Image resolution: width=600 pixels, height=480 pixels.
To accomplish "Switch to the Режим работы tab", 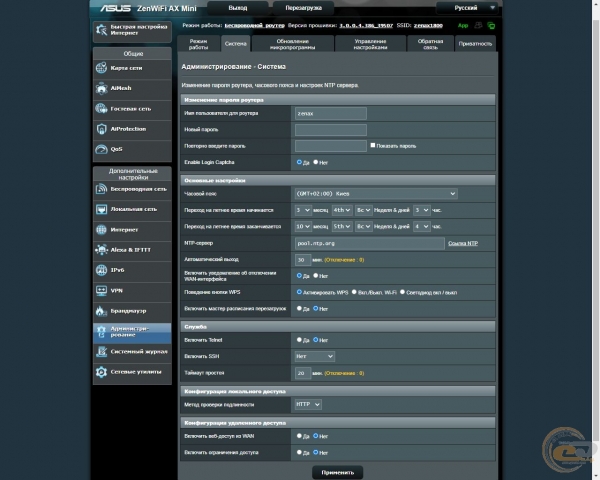I will coord(199,44).
